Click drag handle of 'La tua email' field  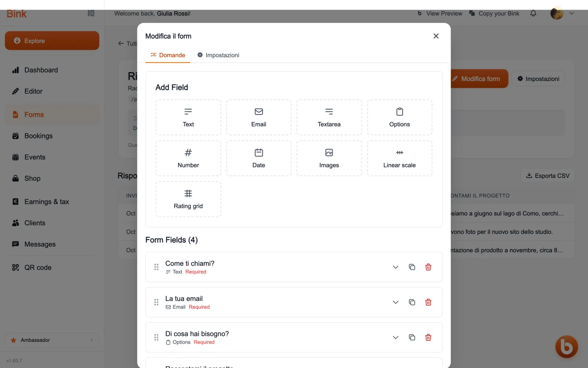(x=156, y=302)
